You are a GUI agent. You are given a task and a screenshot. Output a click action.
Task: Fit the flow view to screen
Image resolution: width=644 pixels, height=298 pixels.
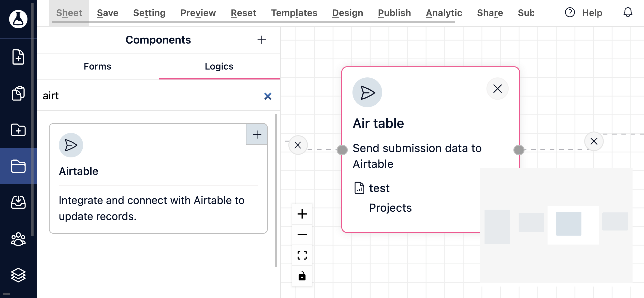click(302, 255)
